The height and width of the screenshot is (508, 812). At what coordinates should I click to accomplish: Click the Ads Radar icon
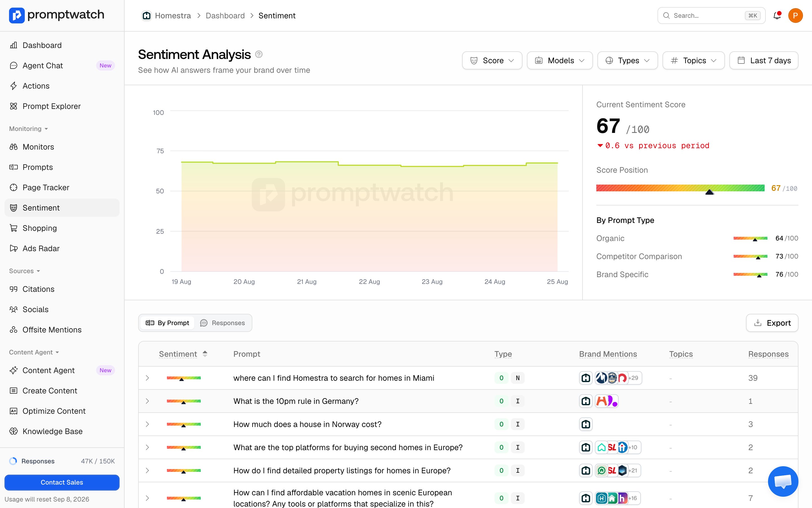coord(14,248)
